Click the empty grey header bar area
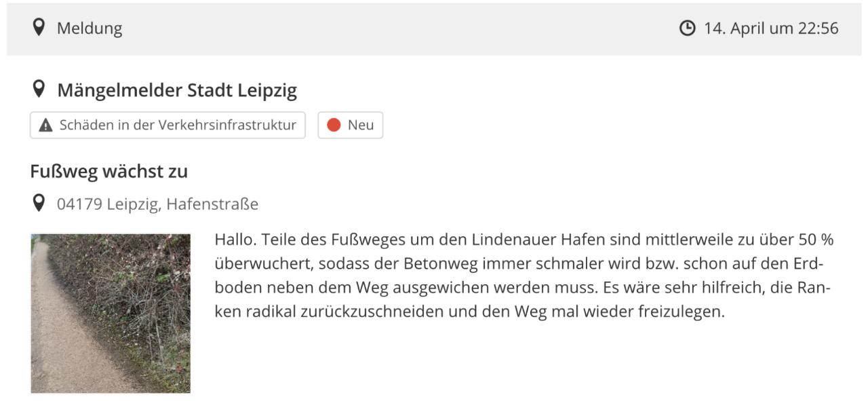Viewport: 868px width, 401px height. click(400, 28)
